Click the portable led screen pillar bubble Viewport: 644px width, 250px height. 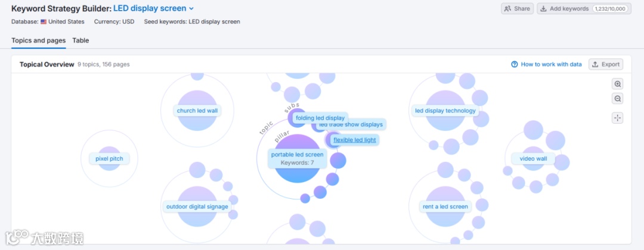[x=297, y=158]
